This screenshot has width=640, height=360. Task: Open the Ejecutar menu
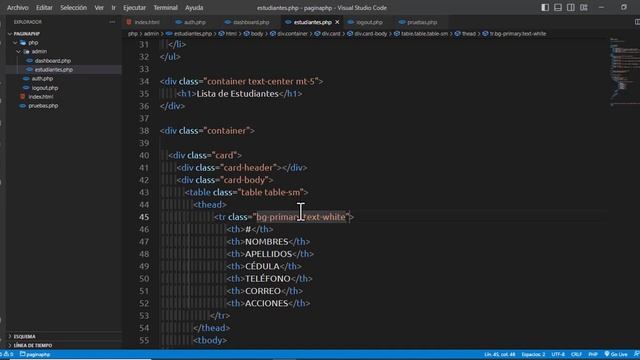click(x=134, y=8)
